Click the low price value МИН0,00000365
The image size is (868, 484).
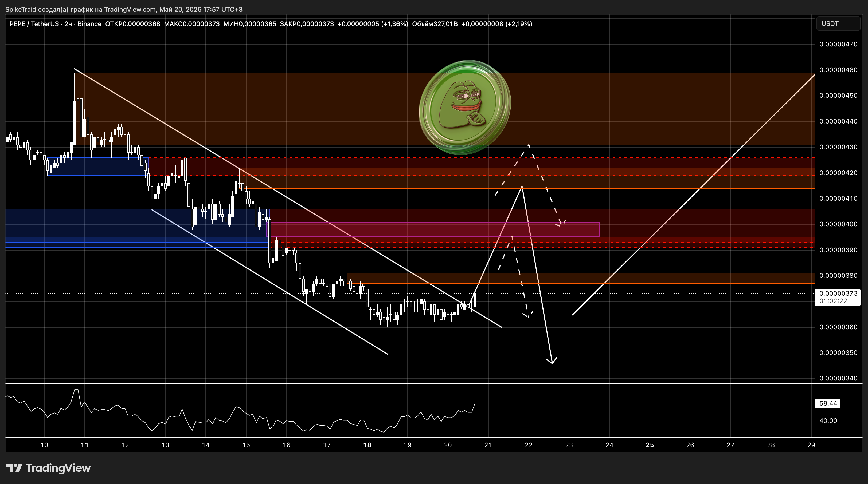coord(250,24)
